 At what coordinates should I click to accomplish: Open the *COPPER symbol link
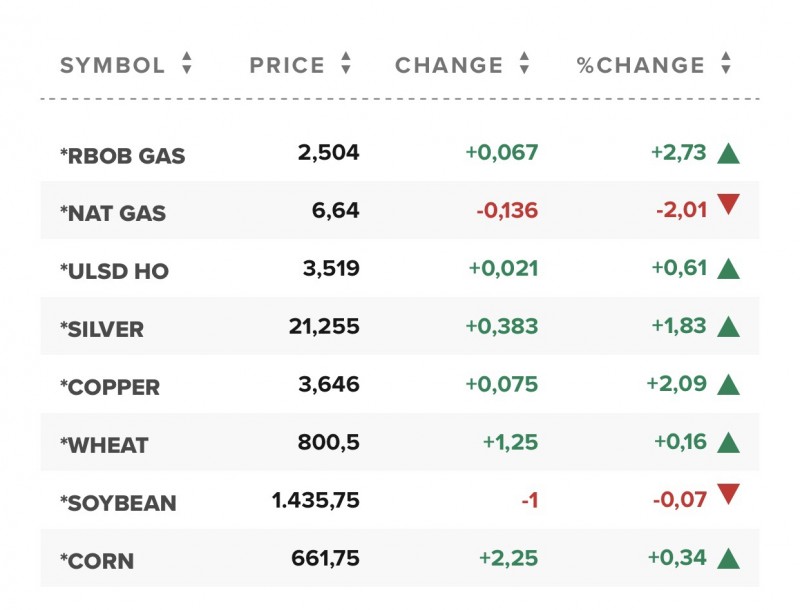(110, 387)
